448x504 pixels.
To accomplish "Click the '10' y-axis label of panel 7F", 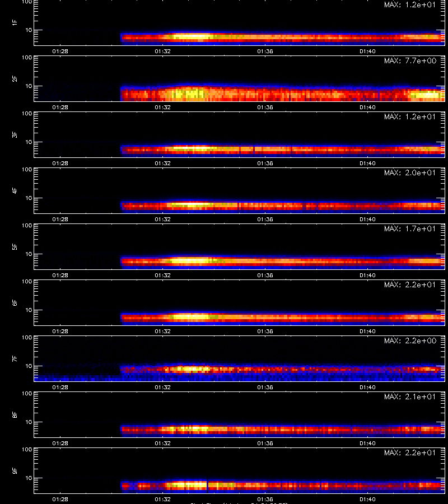I will [29, 366].
